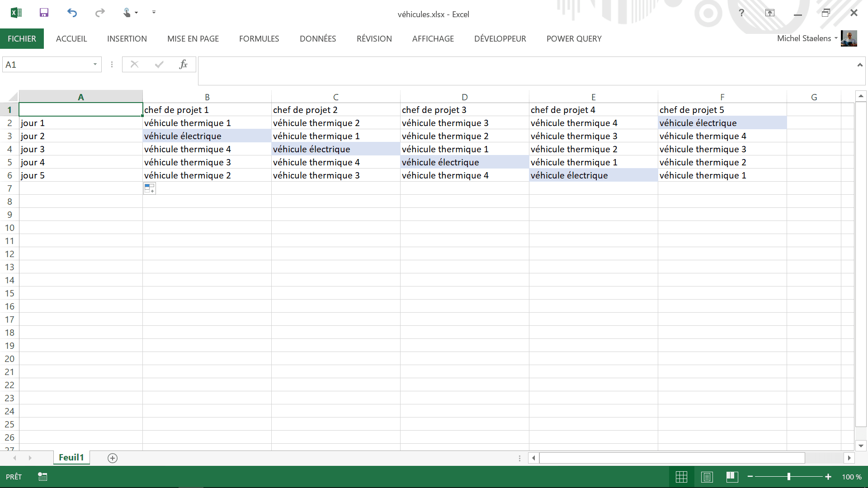Open Customize Quick Access Toolbar dropdown

[154, 13]
